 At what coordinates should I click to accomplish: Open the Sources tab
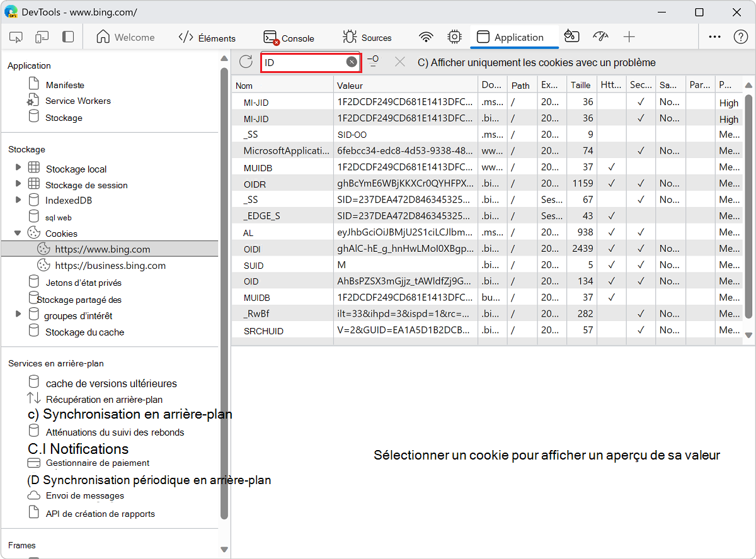368,37
